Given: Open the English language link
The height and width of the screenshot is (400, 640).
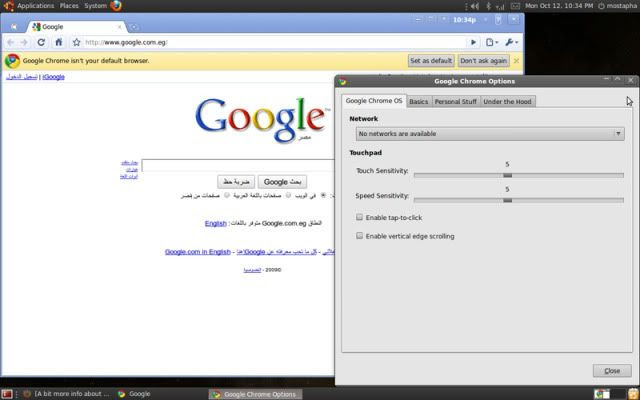Looking at the screenshot, I should coord(216,223).
